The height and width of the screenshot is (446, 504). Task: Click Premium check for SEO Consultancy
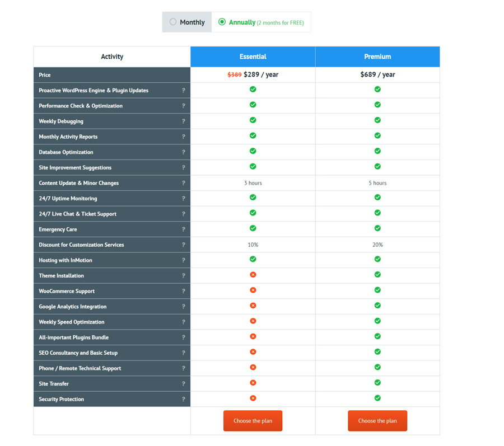[x=377, y=352]
